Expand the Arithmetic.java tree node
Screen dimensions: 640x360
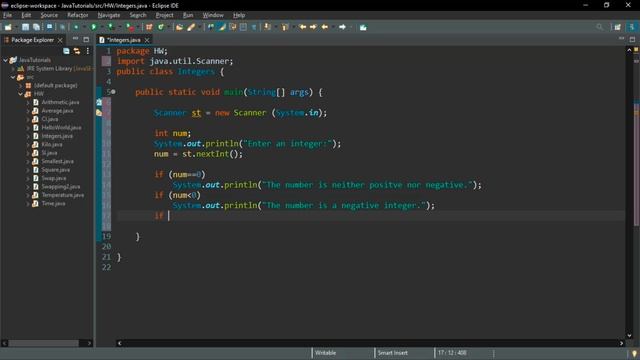pos(28,102)
